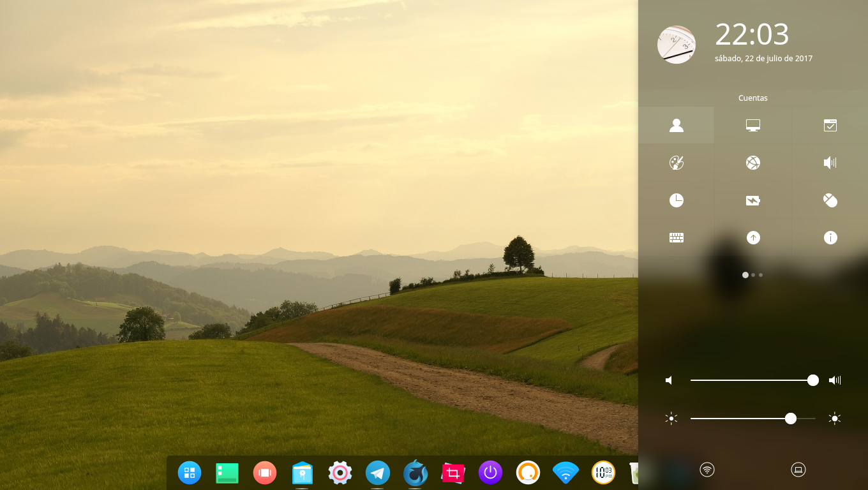Open sound settings via the speaker icon
The height and width of the screenshot is (490, 868).
coord(830,163)
